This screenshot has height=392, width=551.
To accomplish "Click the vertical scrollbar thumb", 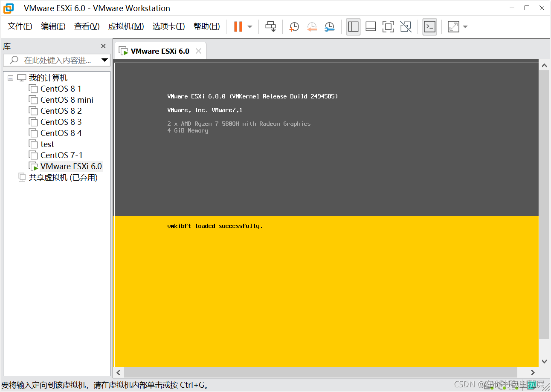I will click(544, 205).
